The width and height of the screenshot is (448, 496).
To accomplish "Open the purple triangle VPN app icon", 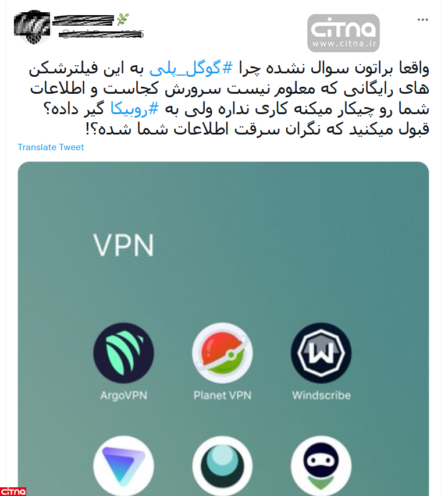I will coord(123,466).
